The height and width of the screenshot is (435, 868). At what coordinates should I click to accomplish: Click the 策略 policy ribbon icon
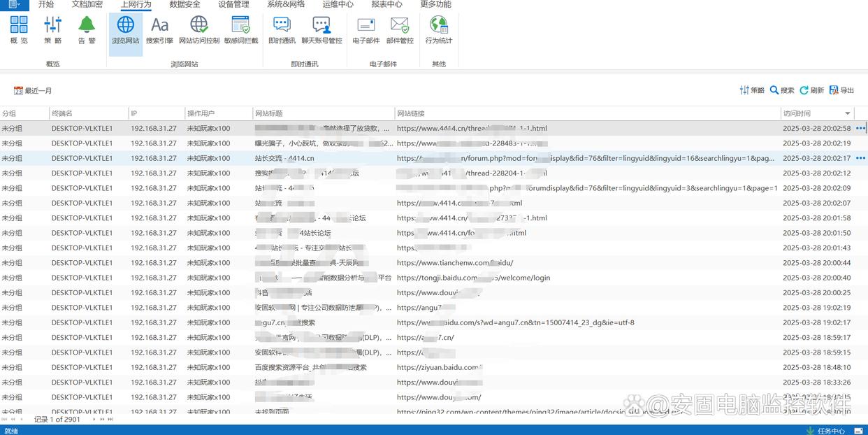coord(53,29)
